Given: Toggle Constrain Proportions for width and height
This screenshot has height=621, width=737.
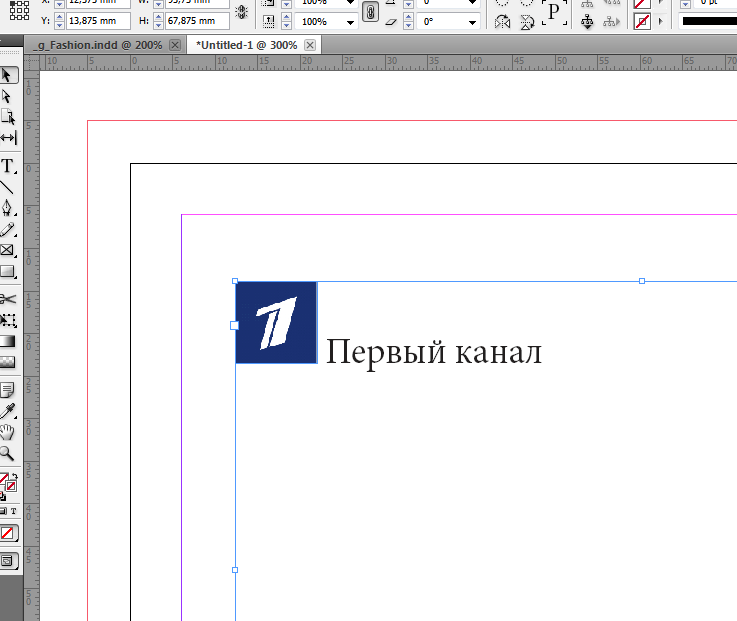Looking at the screenshot, I should point(242,12).
